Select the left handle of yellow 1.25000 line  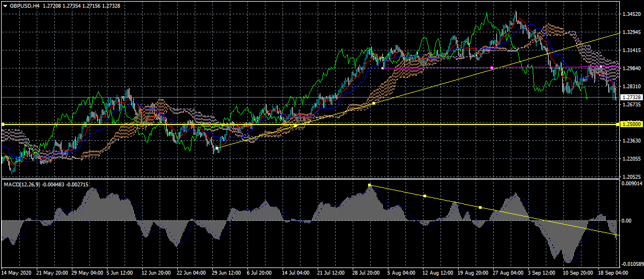tap(3, 124)
